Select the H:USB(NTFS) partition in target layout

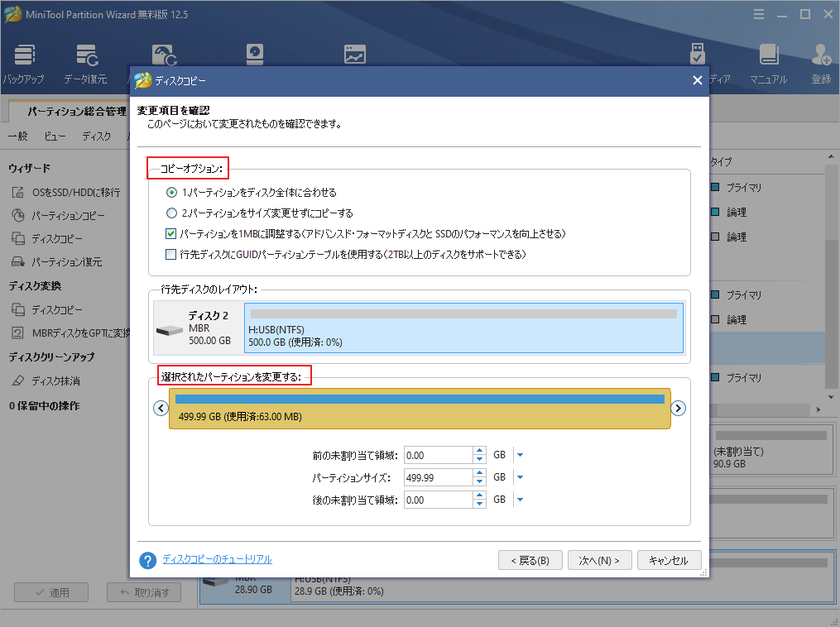(x=464, y=328)
